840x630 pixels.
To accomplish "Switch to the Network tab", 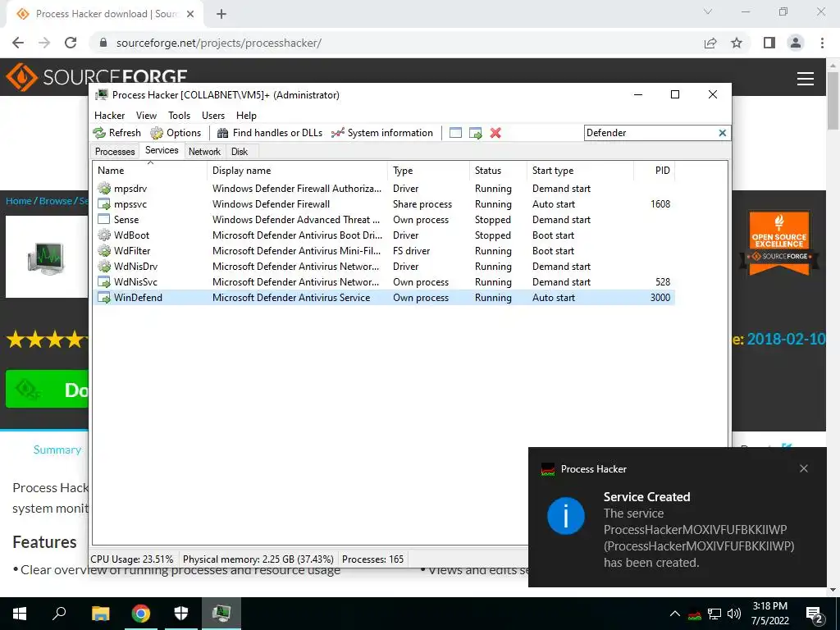I will click(x=204, y=152).
